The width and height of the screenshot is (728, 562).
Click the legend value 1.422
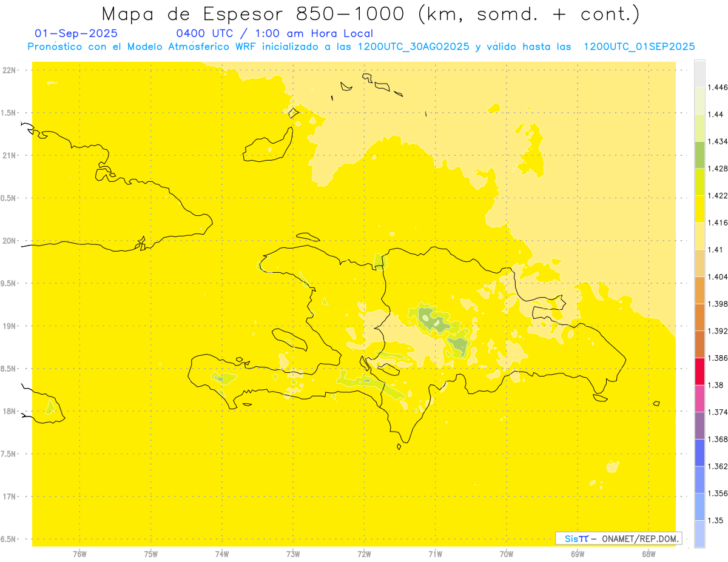click(719, 195)
